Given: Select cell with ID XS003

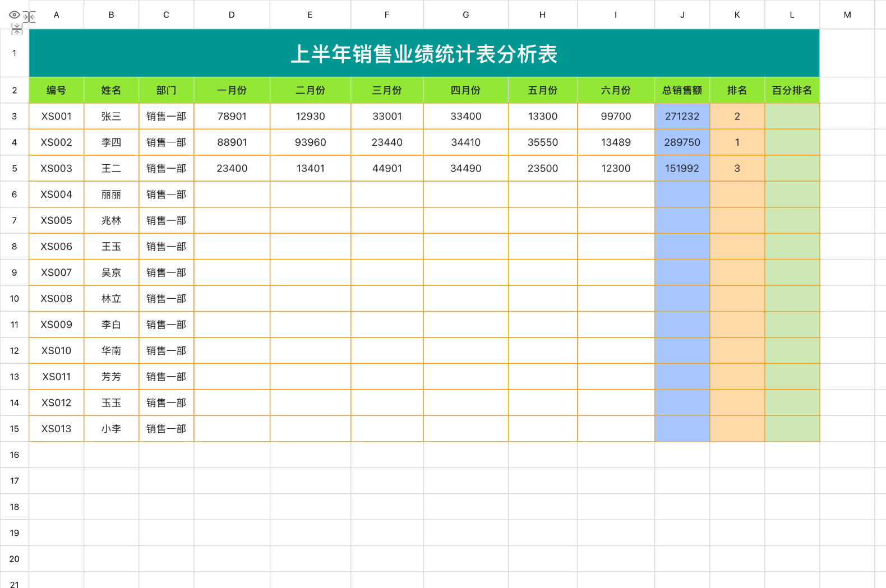Looking at the screenshot, I should (x=56, y=168).
